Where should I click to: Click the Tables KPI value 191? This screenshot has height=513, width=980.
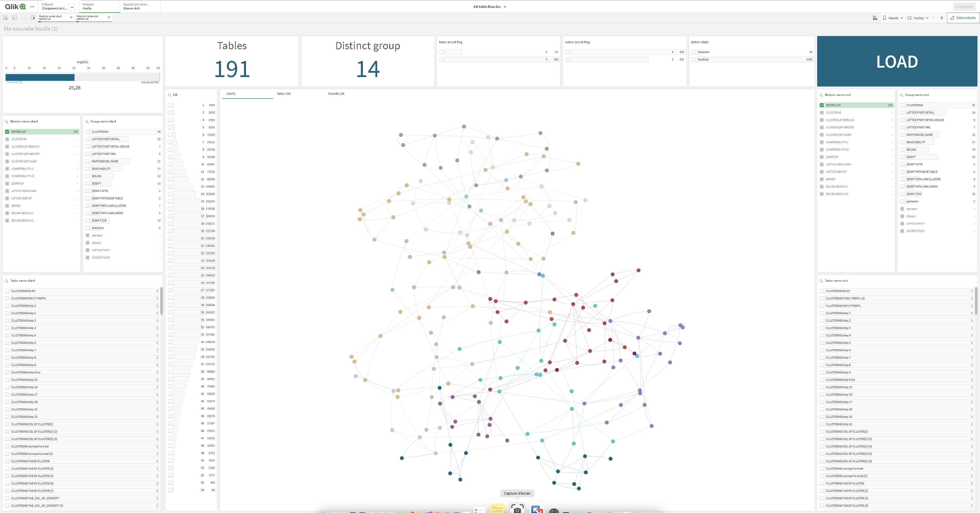(x=232, y=69)
